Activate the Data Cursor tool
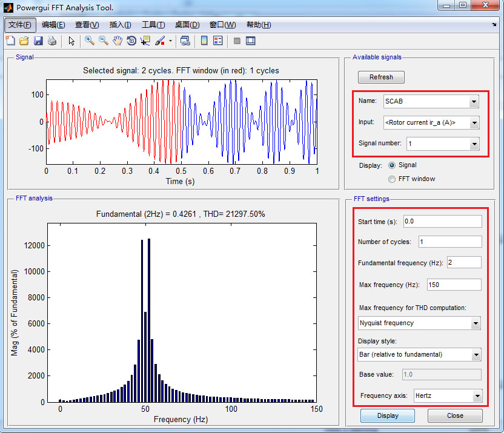 [145, 41]
